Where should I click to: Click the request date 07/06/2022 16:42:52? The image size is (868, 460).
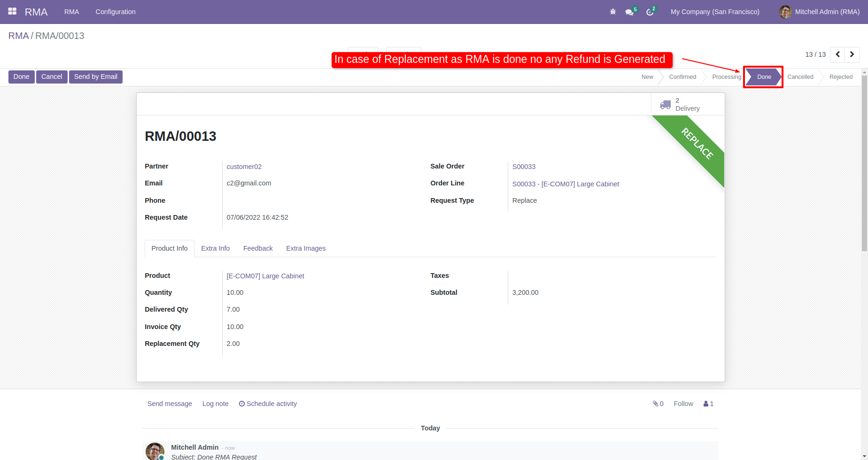[x=257, y=217]
